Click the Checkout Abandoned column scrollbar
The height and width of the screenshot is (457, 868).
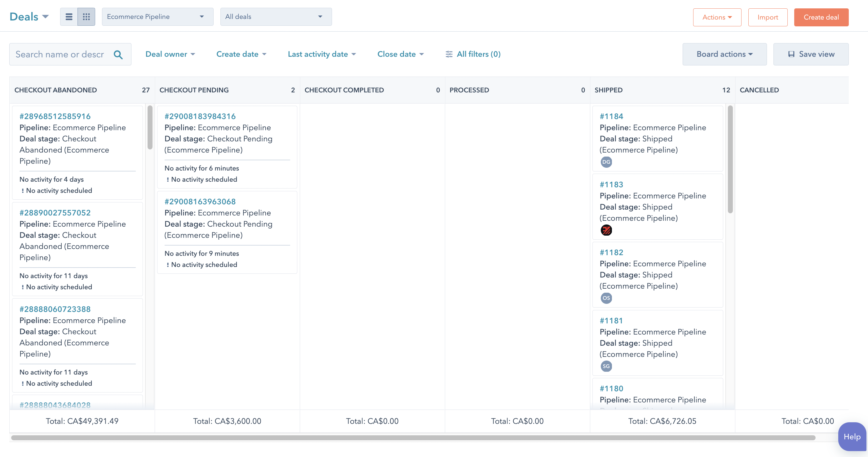(x=150, y=127)
